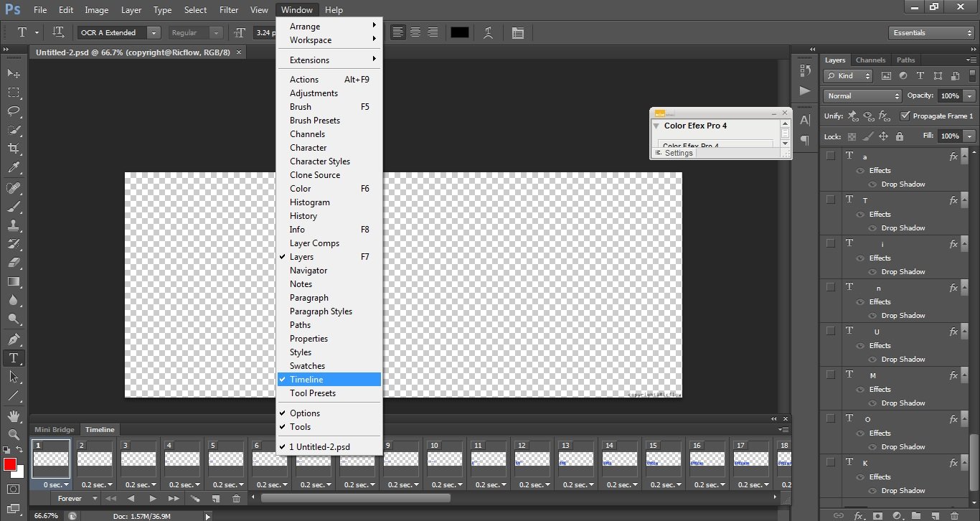Choose Character Styles from the Window menu
This screenshot has width=980, height=521.
point(329,161)
